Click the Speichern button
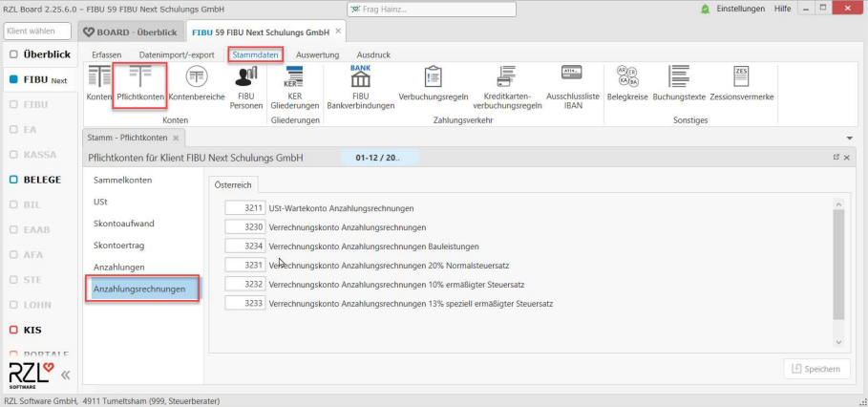 click(816, 369)
